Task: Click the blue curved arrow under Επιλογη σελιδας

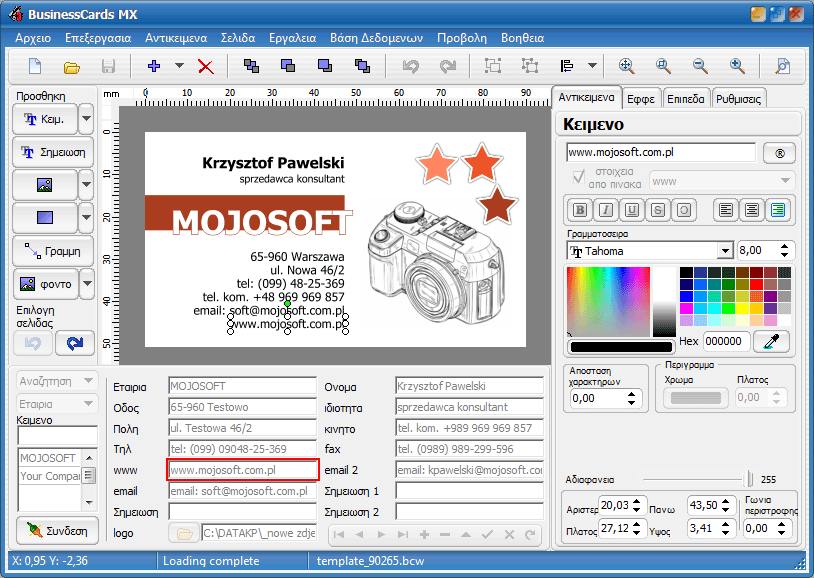Action: 75,343
